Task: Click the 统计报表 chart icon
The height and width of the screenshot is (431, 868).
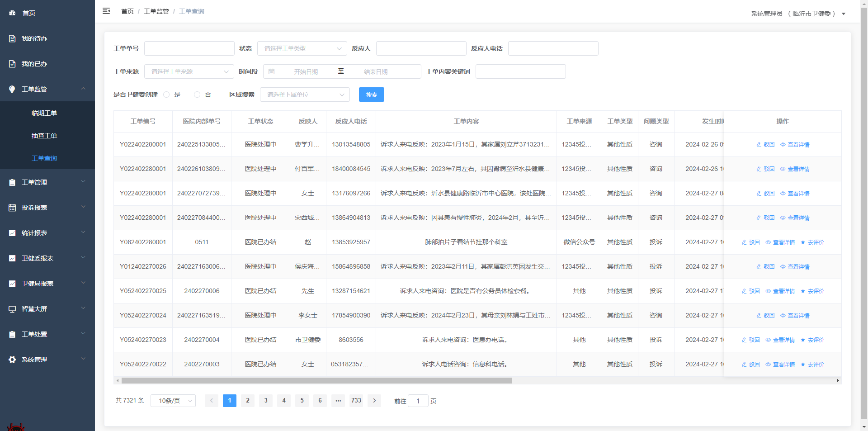Action: 12,233
